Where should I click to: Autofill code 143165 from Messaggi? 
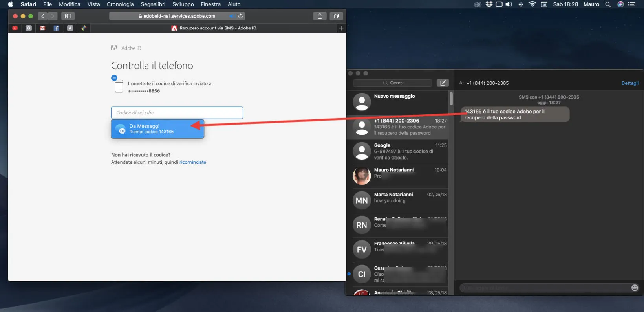click(x=157, y=129)
